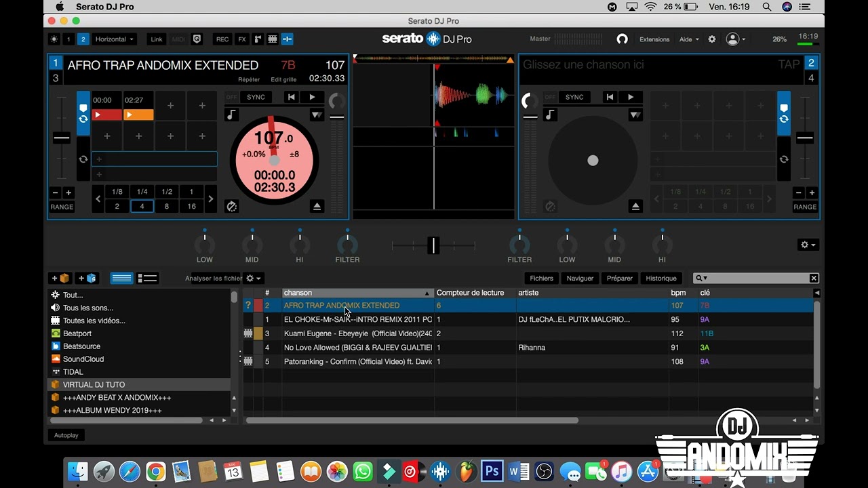Click the headphone monitor icon near Master
The height and width of the screenshot is (488, 868).
pyautogui.click(x=622, y=39)
